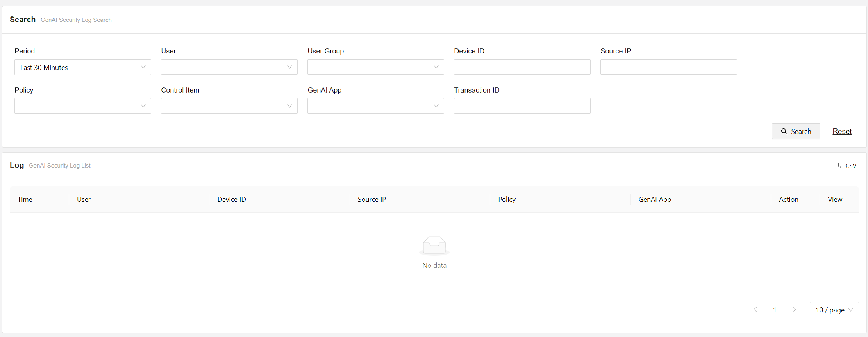Focus the Device ID input field
The width and height of the screenshot is (868, 337).
pyautogui.click(x=522, y=67)
